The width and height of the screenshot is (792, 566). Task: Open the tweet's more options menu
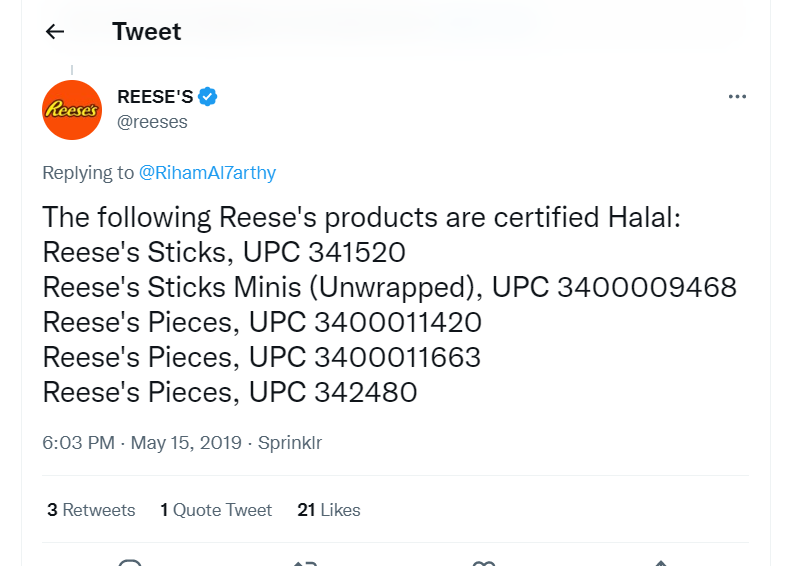(x=737, y=97)
